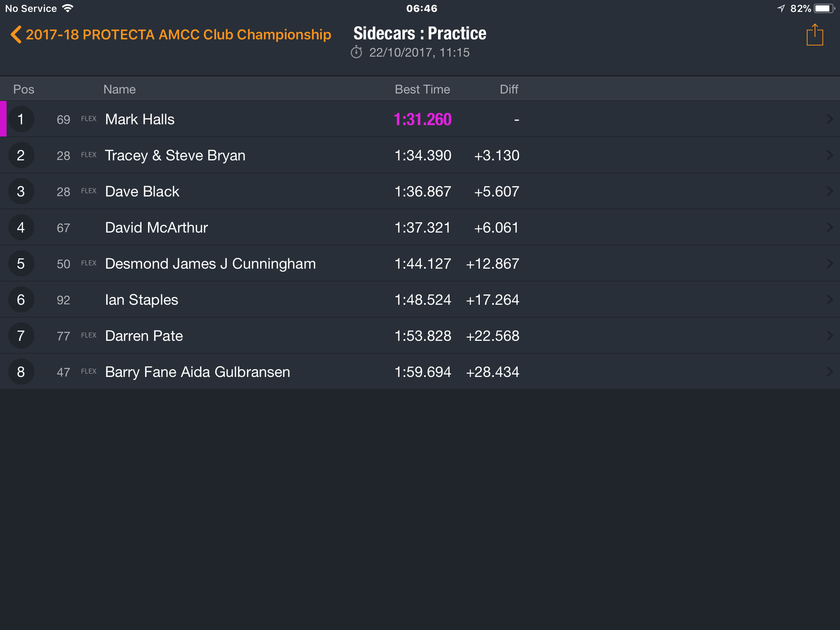Tap the location arrow in status bar
Viewport: 840px width, 630px height.
(781, 8)
